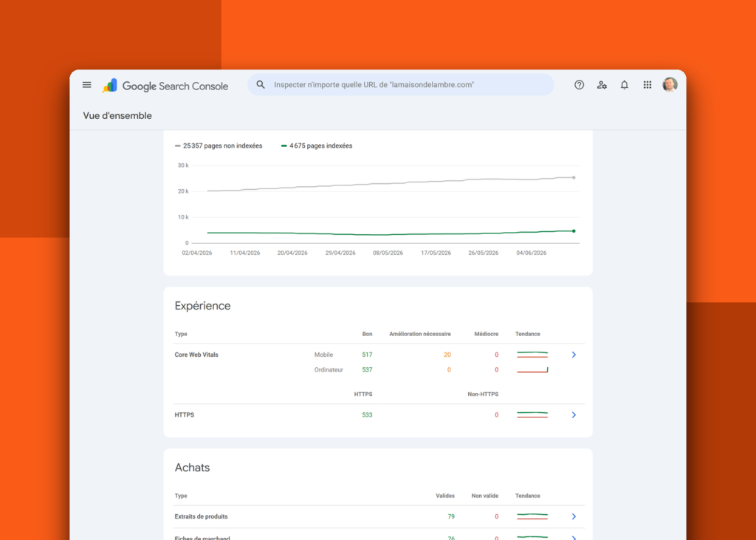Open the Google apps grid
This screenshot has width=756, height=540.
[x=647, y=85]
